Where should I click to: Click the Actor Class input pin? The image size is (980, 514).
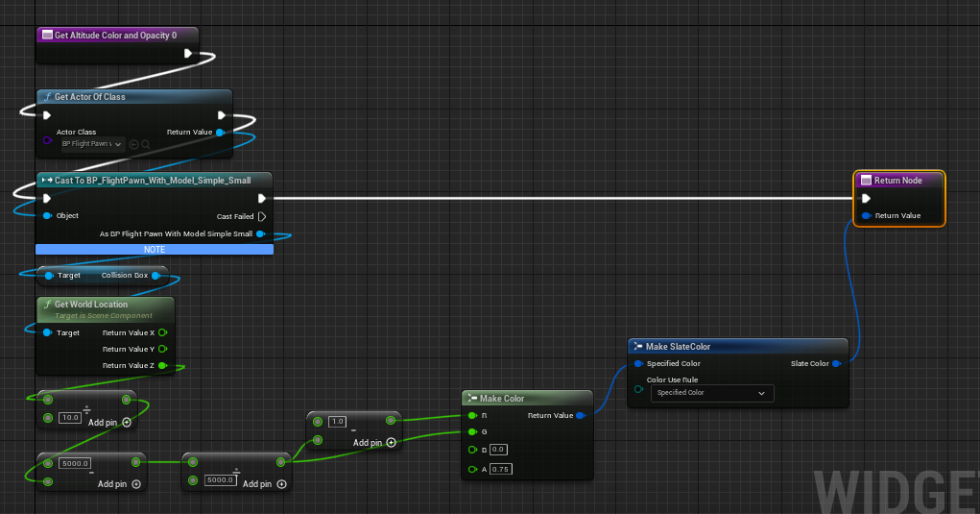click(47, 140)
